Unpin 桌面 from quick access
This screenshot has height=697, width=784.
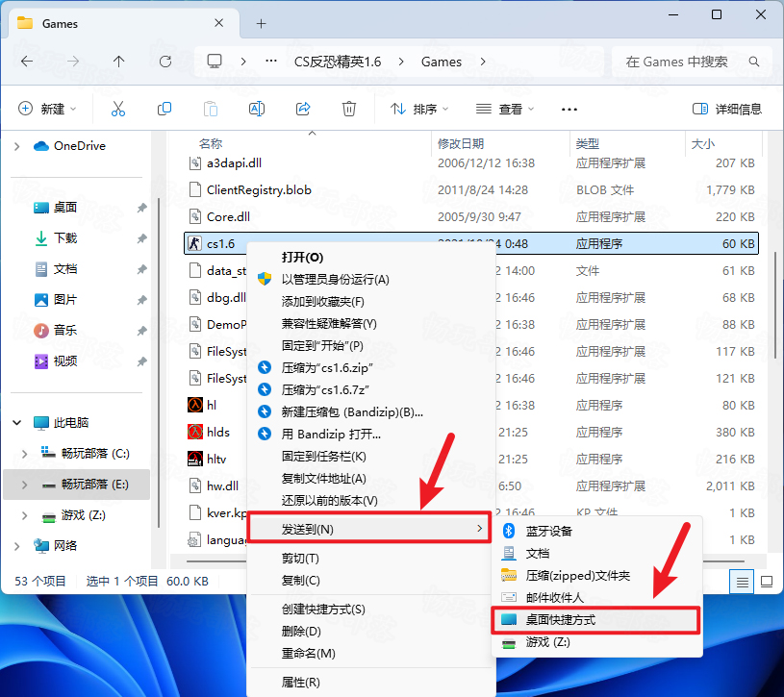pos(142,208)
